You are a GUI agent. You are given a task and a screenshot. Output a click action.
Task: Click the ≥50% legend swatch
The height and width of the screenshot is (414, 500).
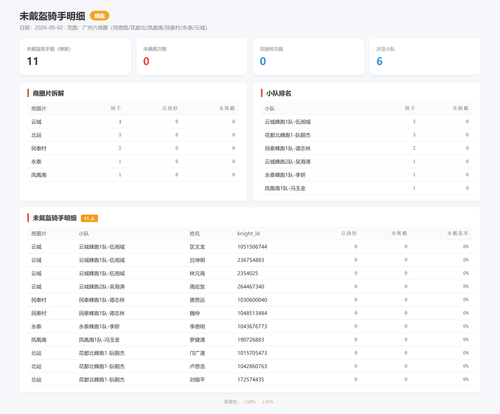click(x=249, y=402)
